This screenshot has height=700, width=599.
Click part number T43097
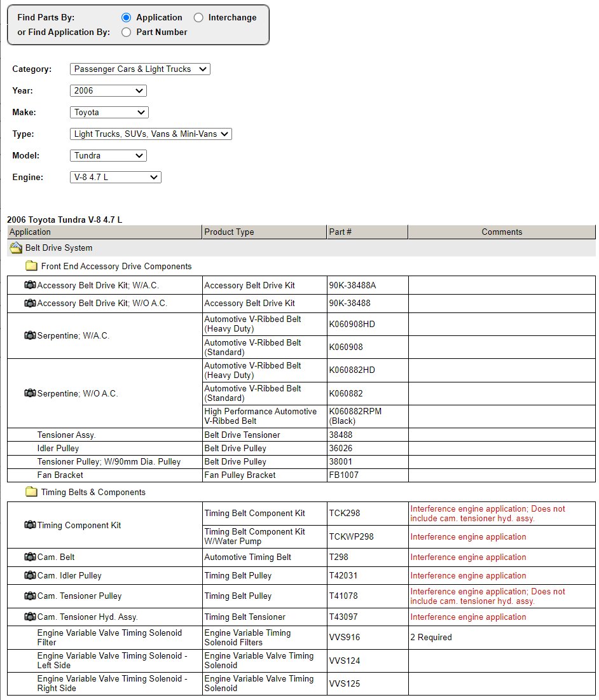click(x=343, y=617)
